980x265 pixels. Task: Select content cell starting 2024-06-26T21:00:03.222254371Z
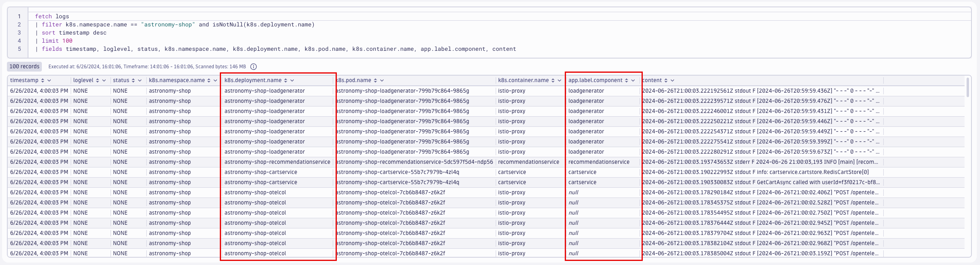coord(761,131)
